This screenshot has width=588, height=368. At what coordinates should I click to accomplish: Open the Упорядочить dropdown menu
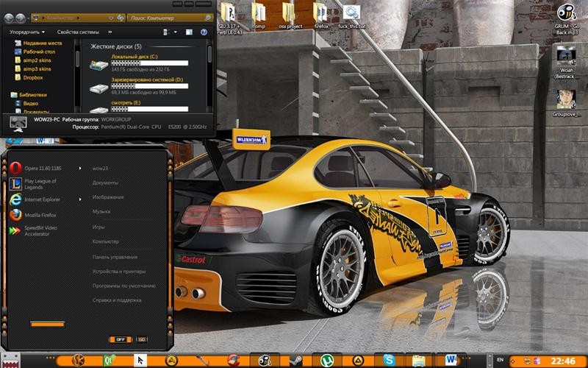(27, 32)
